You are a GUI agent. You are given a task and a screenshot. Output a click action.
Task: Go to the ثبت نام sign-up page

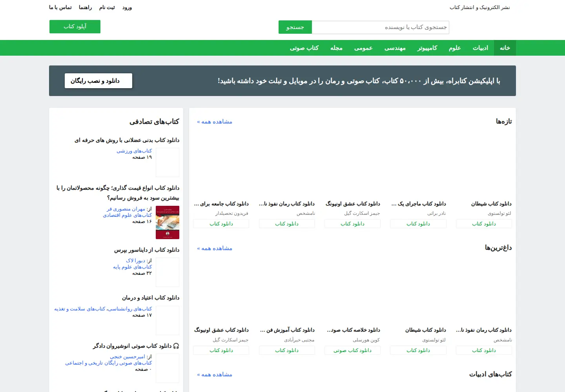click(x=107, y=7)
